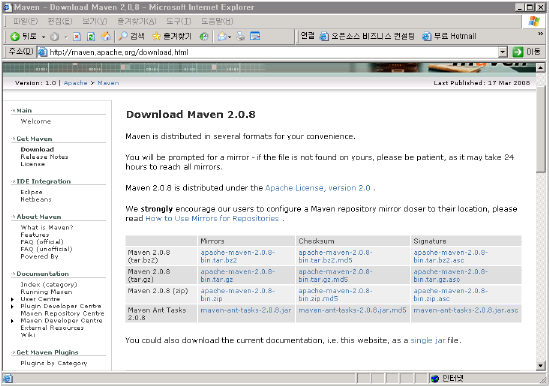The width and height of the screenshot is (549, 386).
Task: Open the 도움말(H) menu
Action: coord(217,21)
